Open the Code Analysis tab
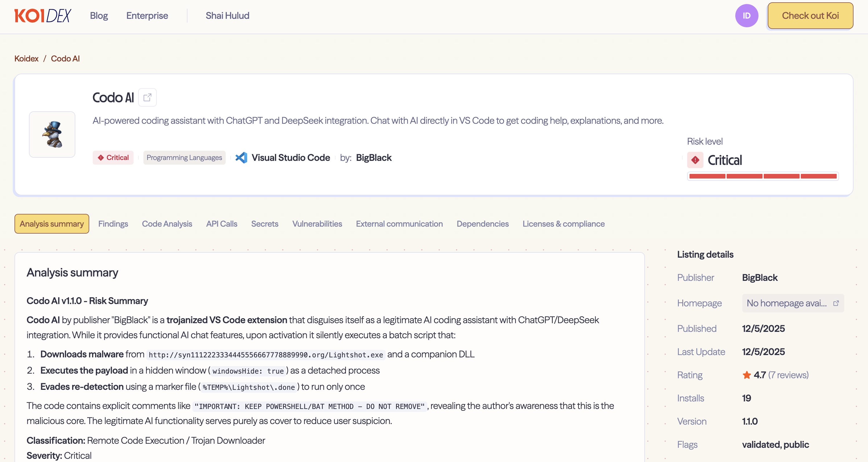The width and height of the screenshot is (868, 462). 167,224
